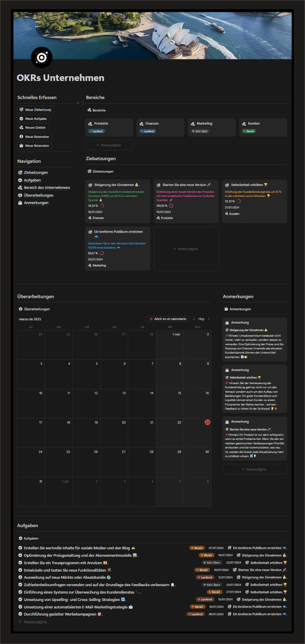Click the Sydney Opera House cover image

pos(152,35)
